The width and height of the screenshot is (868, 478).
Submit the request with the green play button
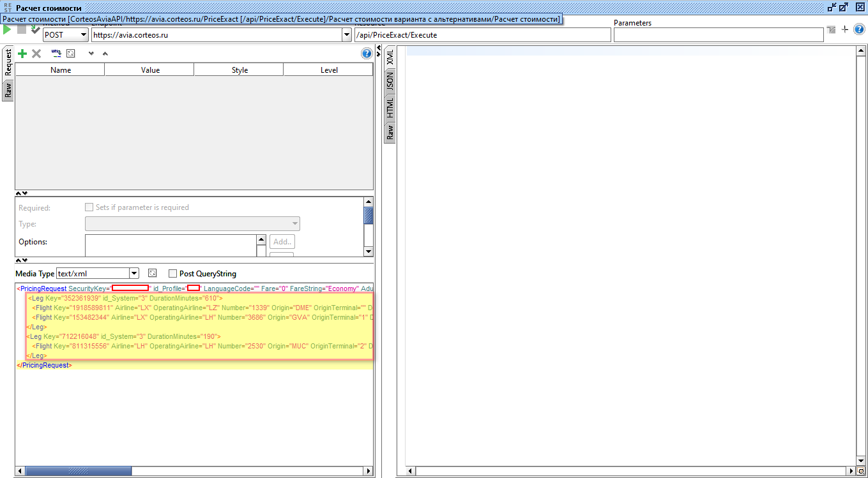coord(8,30)
